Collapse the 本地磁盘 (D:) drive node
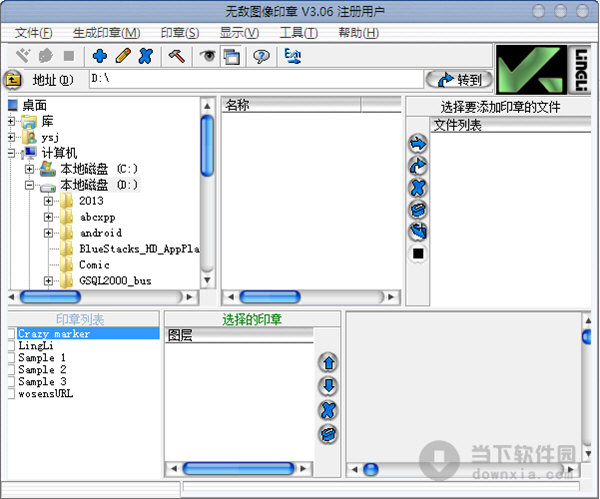Image resolution: width=600 pixels, height=499 pixels. click(30, 185)
